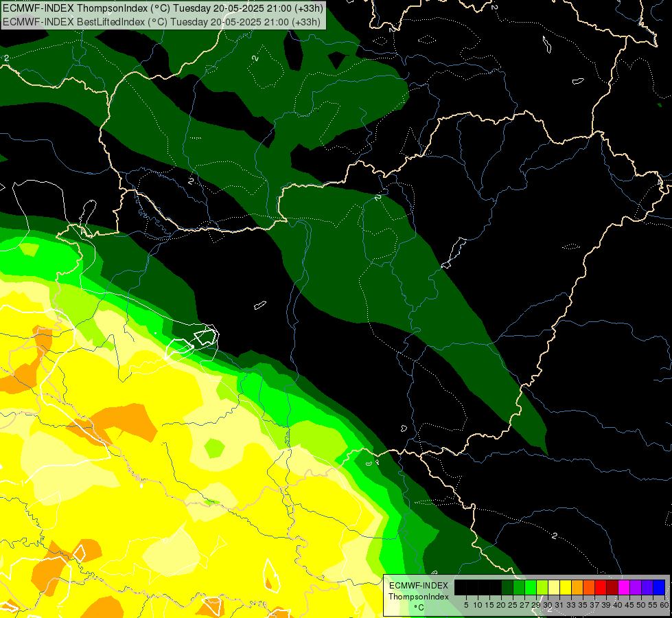Select the dark red 39–40 legend swatch
Viewport: 672px width, 618px height.
(x=612, y=587)
